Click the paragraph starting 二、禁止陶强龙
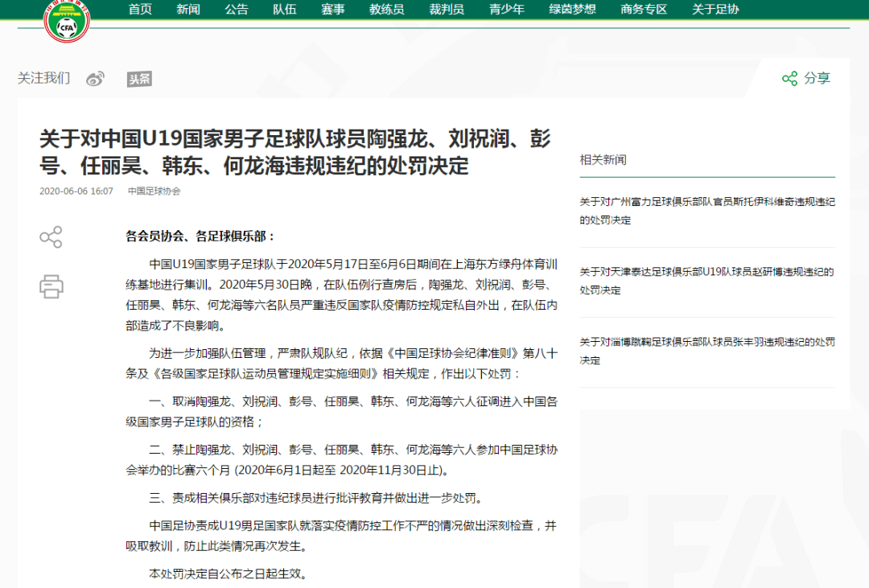The height and width of the screenshot is (588, 869). coord(341,460)
